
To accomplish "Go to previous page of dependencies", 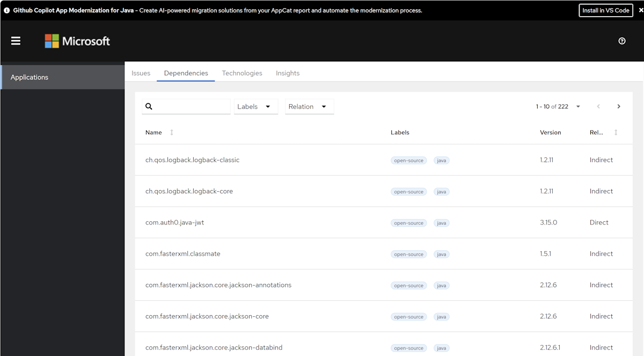I will (598, 106).
